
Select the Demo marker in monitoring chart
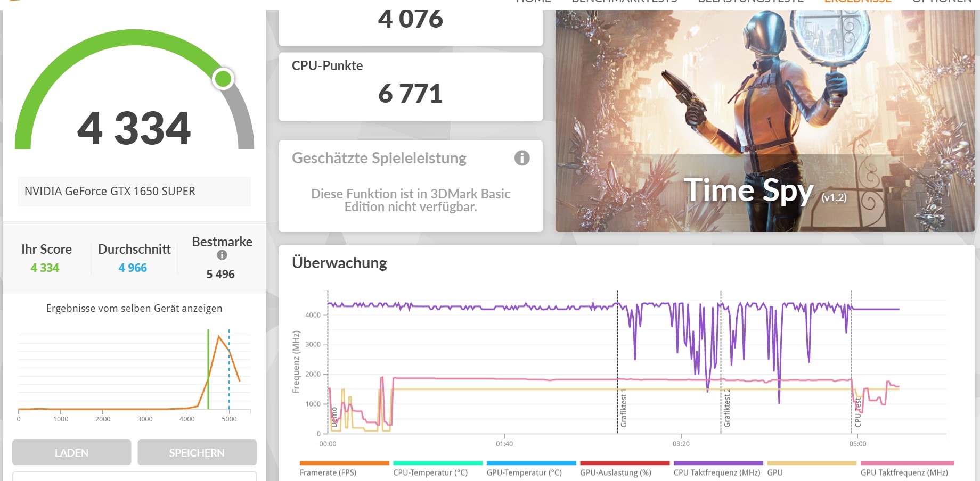click(x=334, y=418)
